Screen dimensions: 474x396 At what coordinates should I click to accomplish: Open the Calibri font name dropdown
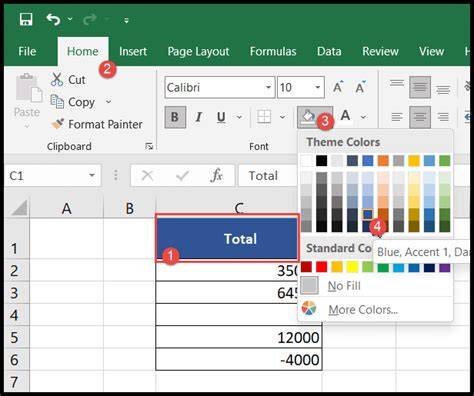tap(268, 87)
